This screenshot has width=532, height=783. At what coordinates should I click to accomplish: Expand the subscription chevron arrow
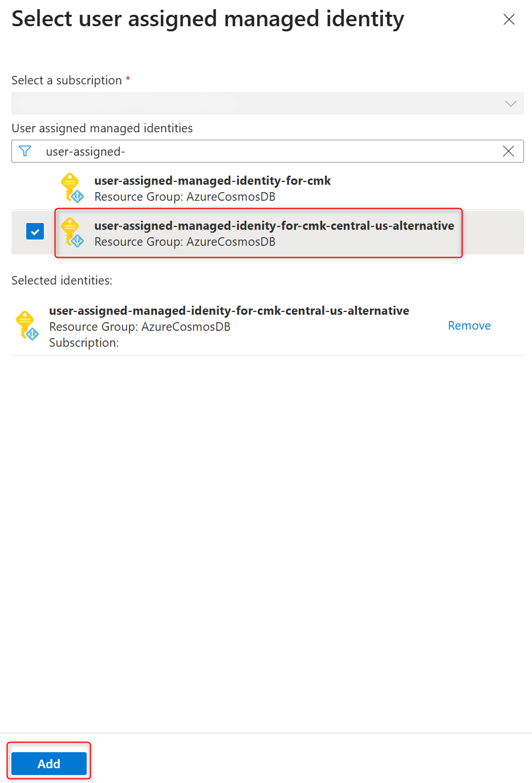tap(510, 103)
